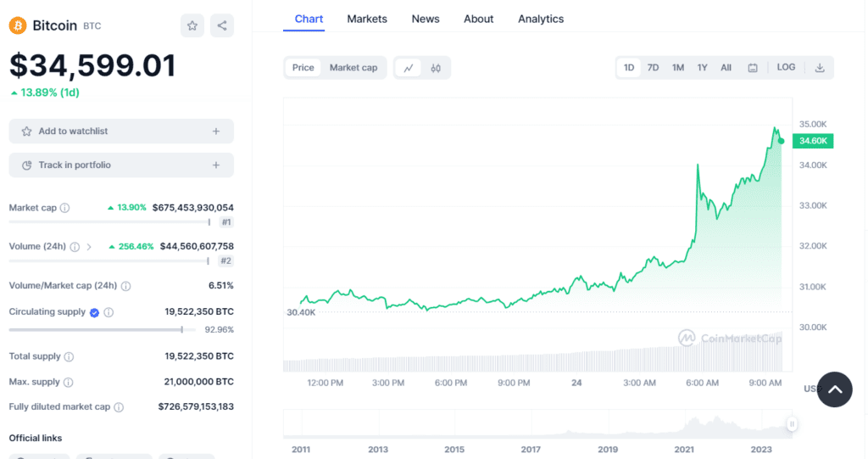The height and width of the screenshot is (459, 868).
Task: Show Market cap info tooltip icon
Action: pyautogui.click(x=64, y=208)
